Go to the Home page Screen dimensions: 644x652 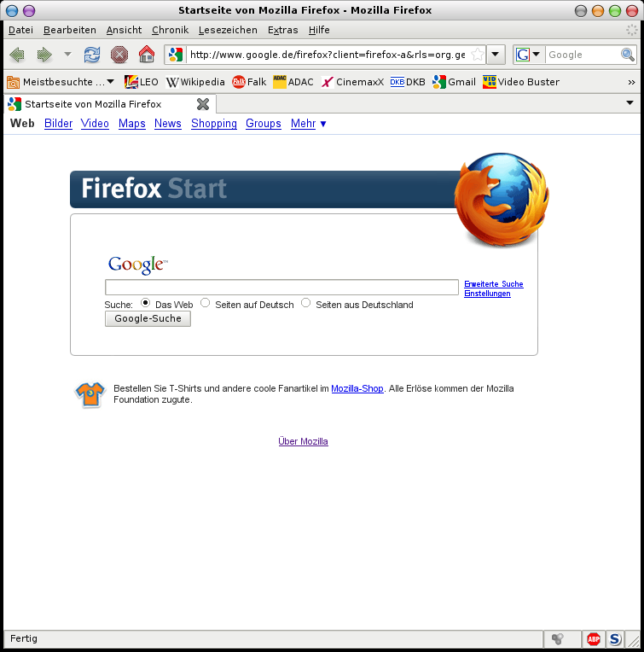(147, 55)
